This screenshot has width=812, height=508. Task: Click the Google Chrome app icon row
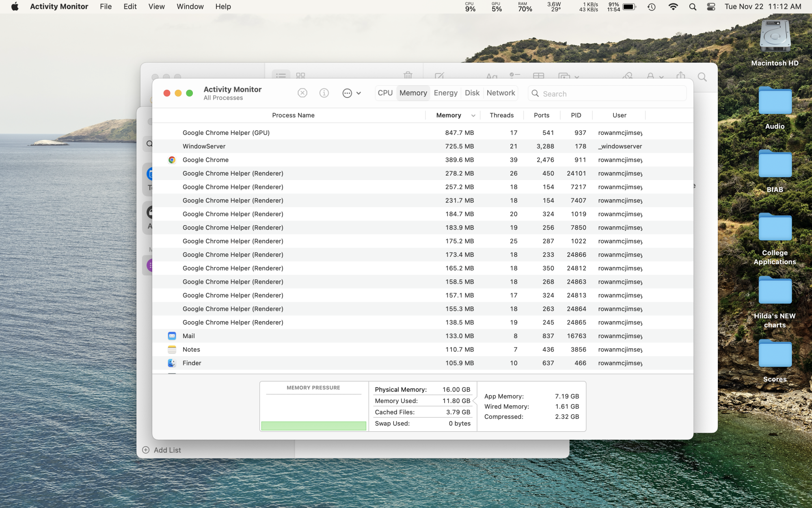pos(172,160)
